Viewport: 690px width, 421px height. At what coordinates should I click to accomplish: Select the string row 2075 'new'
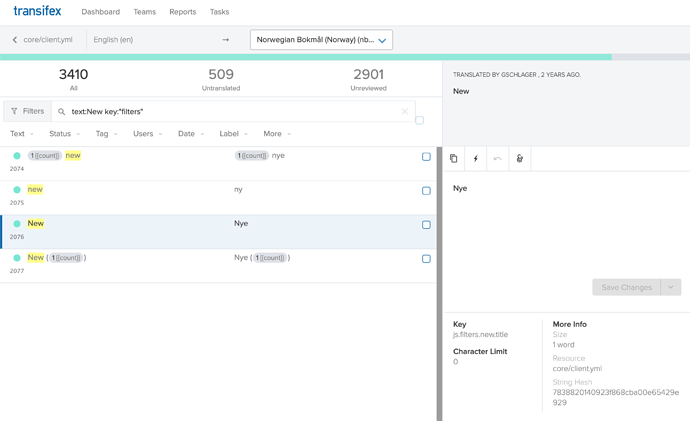[x=218, y=198]
